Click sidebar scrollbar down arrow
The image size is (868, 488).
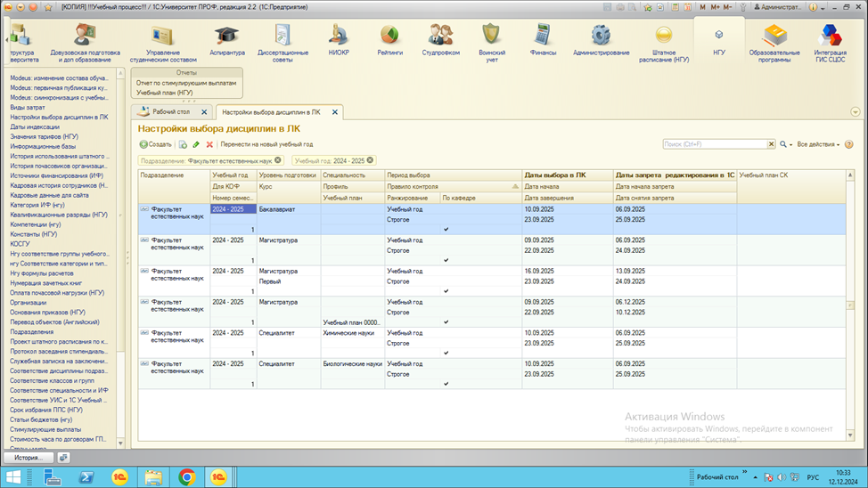[120, 443]
